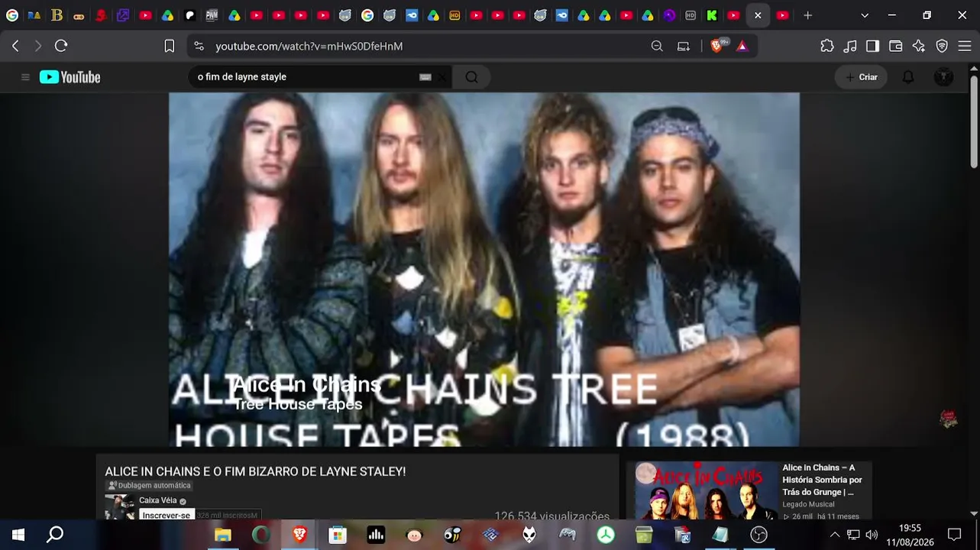Open recommended video 'A História Sombria' title

click(x=822, y=480)
